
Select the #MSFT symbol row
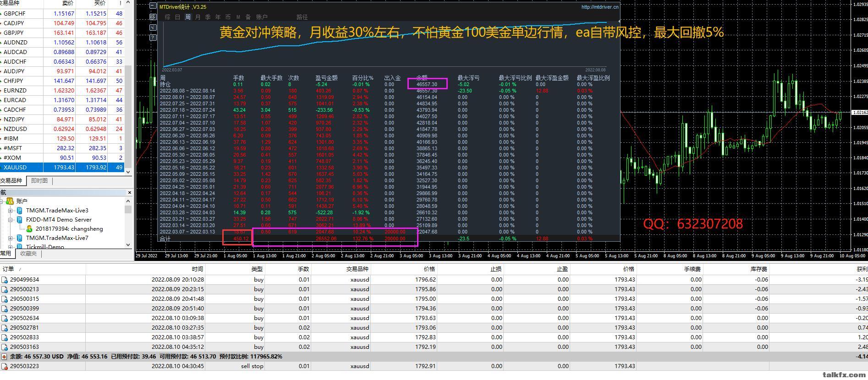coord(62,148)
